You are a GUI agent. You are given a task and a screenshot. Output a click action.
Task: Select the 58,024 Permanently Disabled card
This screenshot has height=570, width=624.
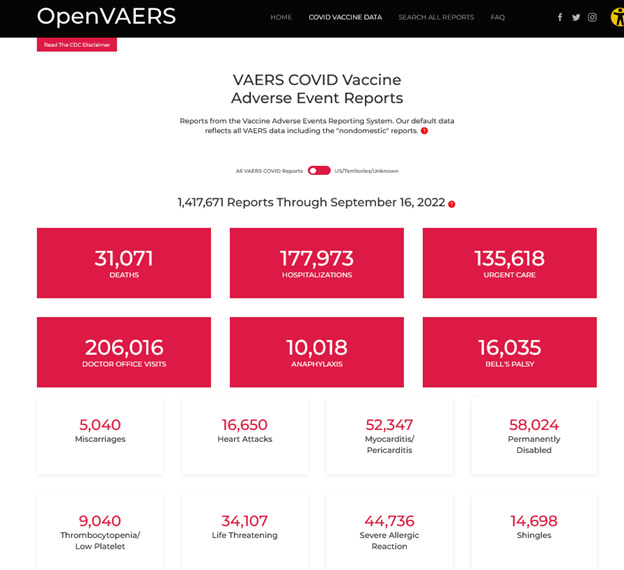pos(534,435)
